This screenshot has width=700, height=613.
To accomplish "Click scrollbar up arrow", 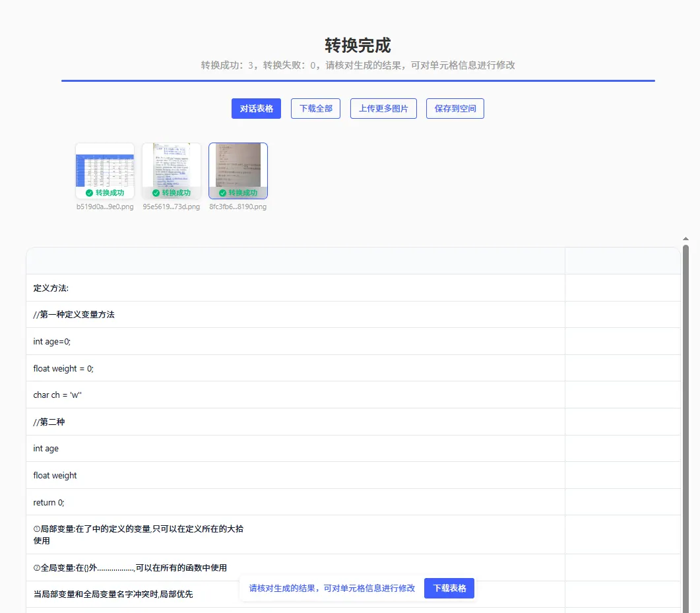I will click(x=685, y=239).
